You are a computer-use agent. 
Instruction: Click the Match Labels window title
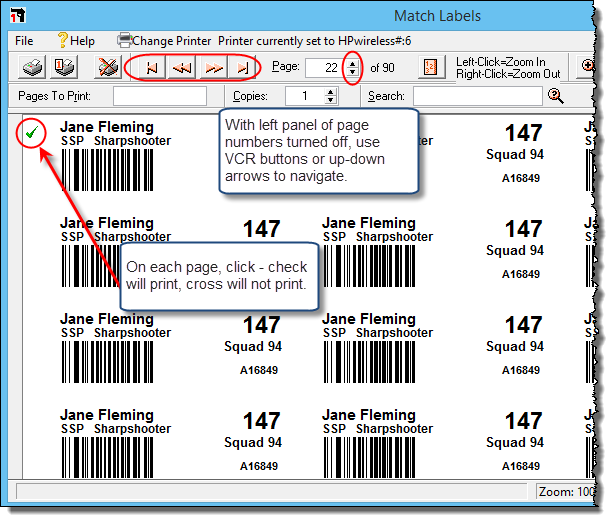[437, 16]
